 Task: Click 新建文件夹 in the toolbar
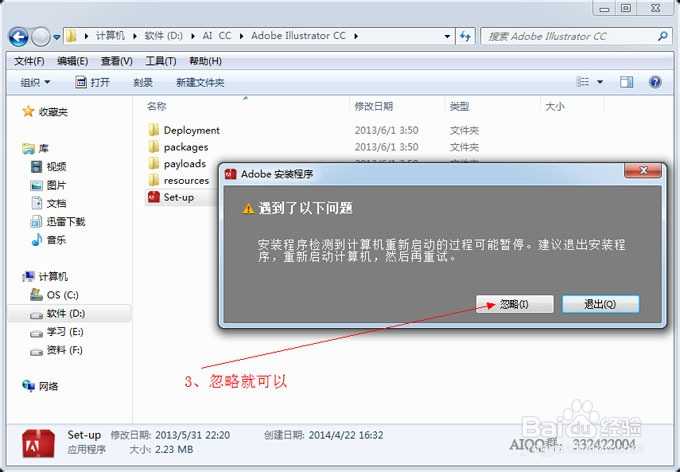[200, 82]
